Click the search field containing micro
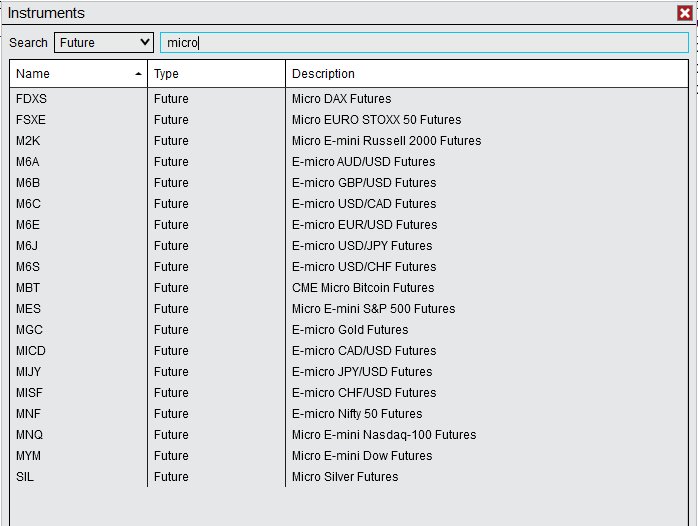This screenshot has width=698, height=526. tap(424, 43)
